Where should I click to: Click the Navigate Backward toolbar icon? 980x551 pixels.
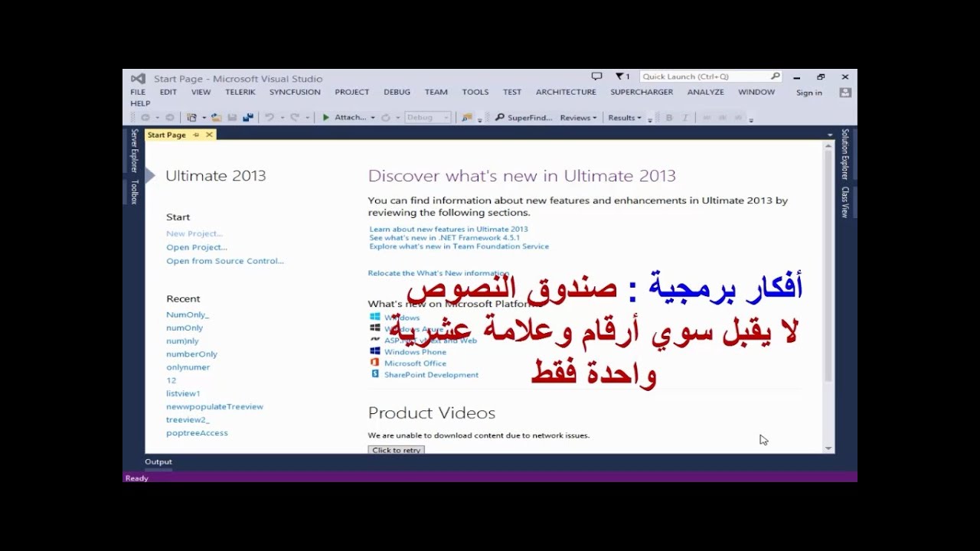tap(145, 118)
